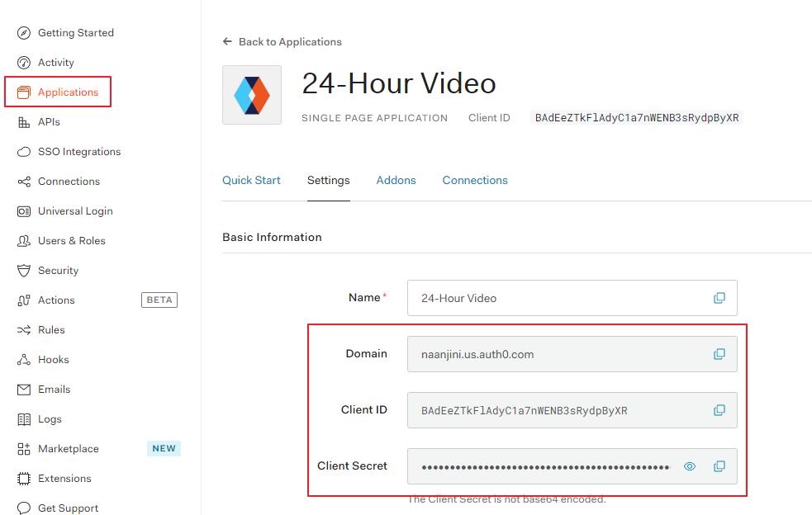Viewport: 812px width, 515px height.
Task: Open Universal Login settings
Action: click(75, 211)
